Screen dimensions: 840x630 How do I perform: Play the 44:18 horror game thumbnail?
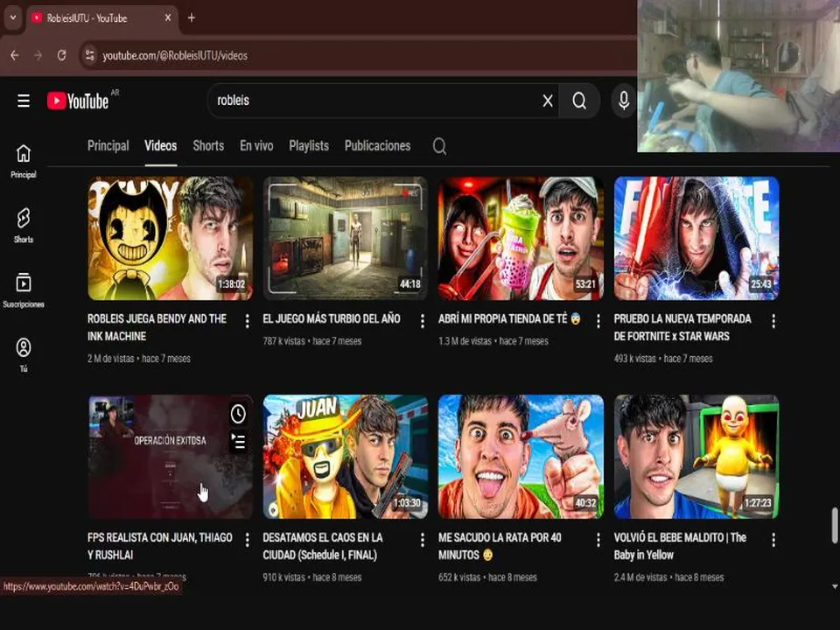pos(346,238)
